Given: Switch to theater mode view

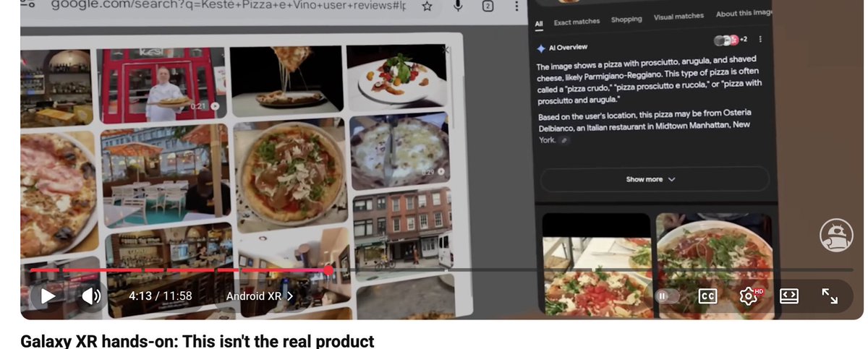Looking at the screenshot, I should (x=788, y=296).
